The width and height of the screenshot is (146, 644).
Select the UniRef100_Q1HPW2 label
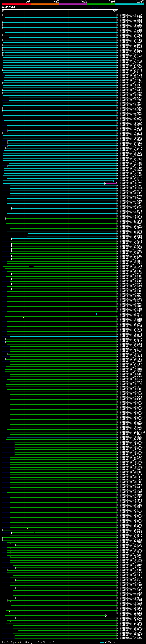pos(131,196)
